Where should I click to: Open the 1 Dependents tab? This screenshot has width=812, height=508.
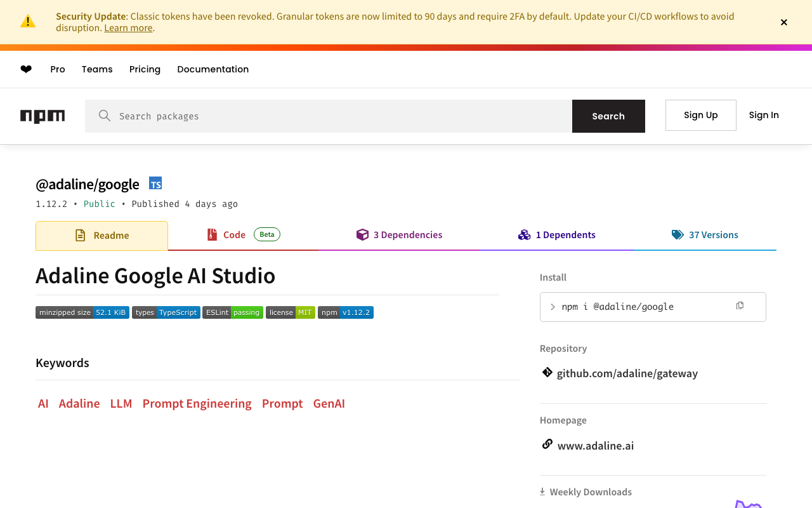tap(557, 235)
